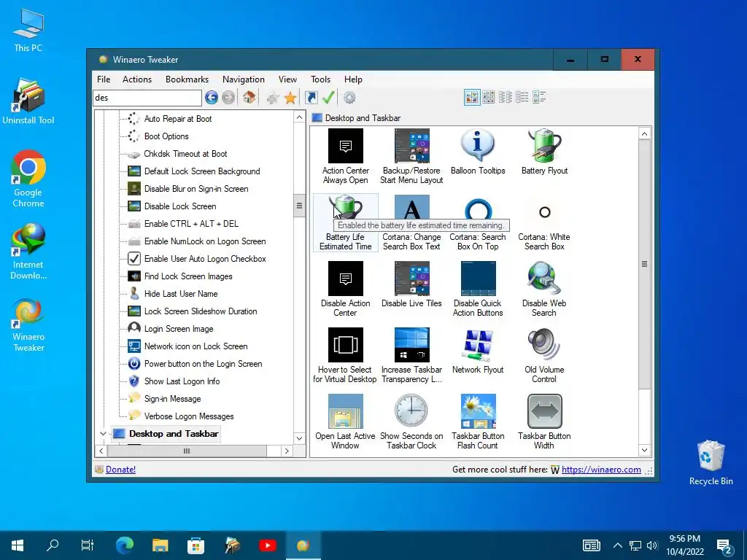The height and width of the screenshot is (560, 747).
Task: Open the View menu
Action: click(x=287, y=79)
